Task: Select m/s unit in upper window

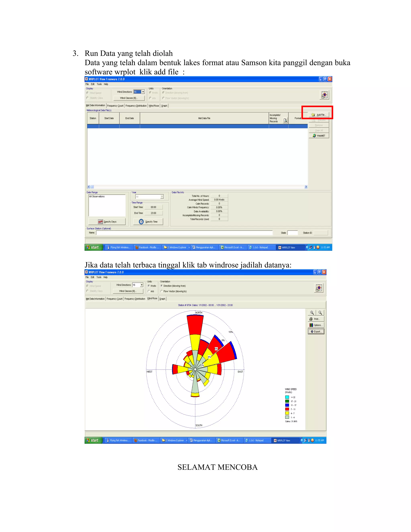Action: click(153, 98)
